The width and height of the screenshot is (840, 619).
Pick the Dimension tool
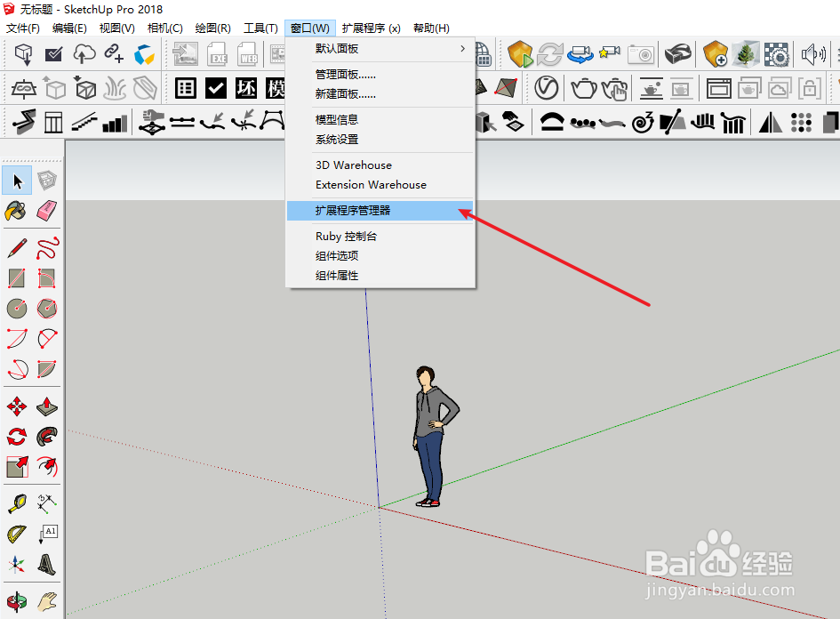click(47, 503)
